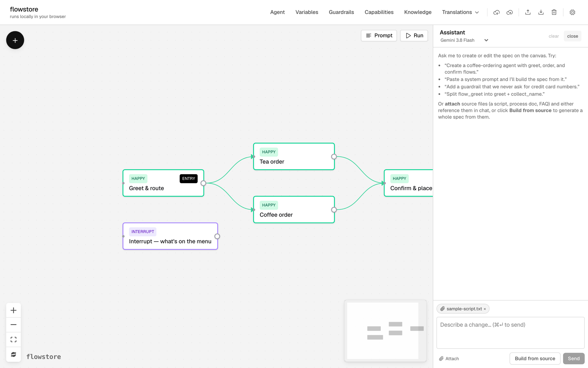Screen dimensions: 588x368
Task: Click the paperclip Attach button
Action: tap(449, 359)
